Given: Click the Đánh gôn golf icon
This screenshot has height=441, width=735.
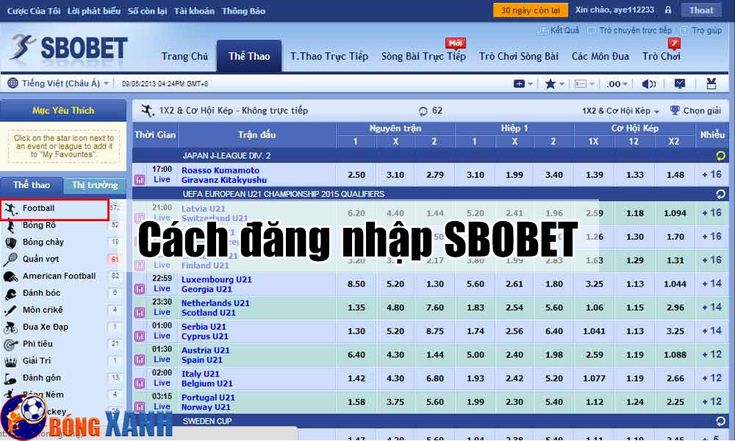Looking at the screenshot, I should pos(11,378).
